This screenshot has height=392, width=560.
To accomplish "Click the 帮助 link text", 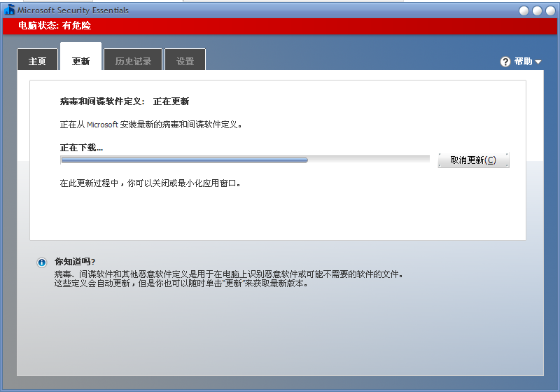I will click(x=523, y=62).
